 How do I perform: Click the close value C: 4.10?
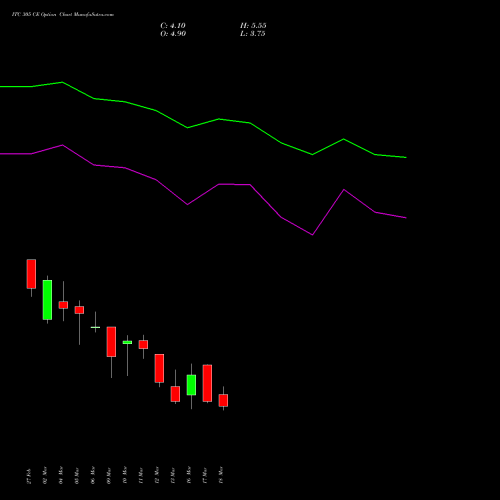[173, 26]
